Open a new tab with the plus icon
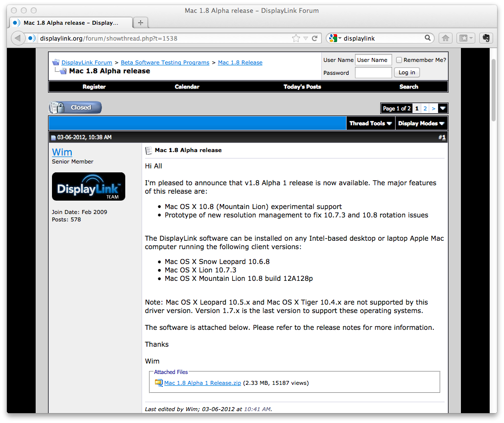504x423 pixels. (x=141, y=22)
